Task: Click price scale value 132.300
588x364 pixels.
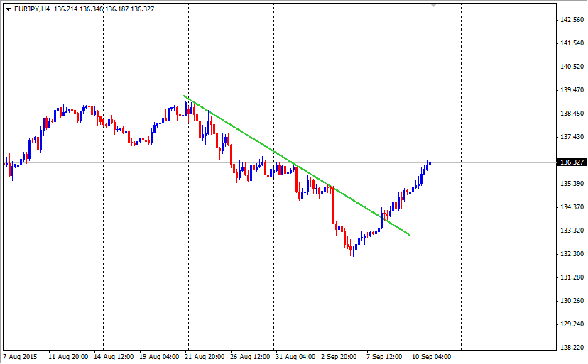Action: (x=572, y=254)
